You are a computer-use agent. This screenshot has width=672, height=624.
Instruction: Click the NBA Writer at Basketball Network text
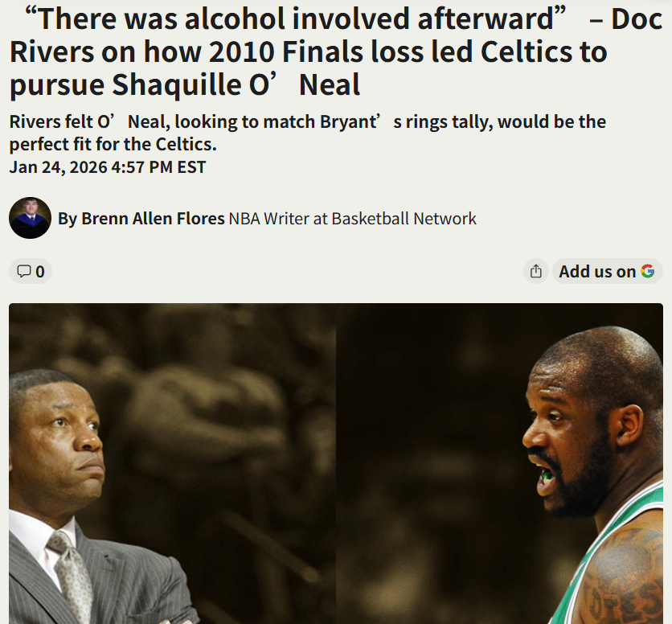coord(352,218)
